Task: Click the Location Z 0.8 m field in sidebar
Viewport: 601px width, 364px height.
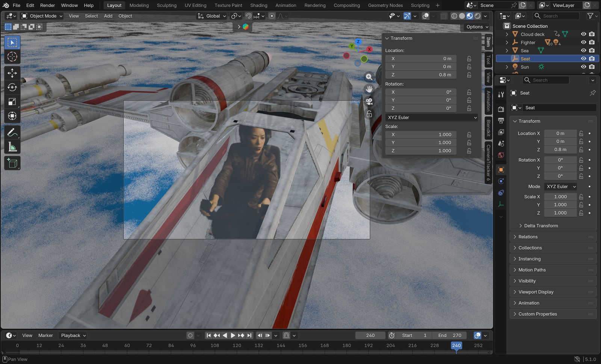Action: coord(421,75)
